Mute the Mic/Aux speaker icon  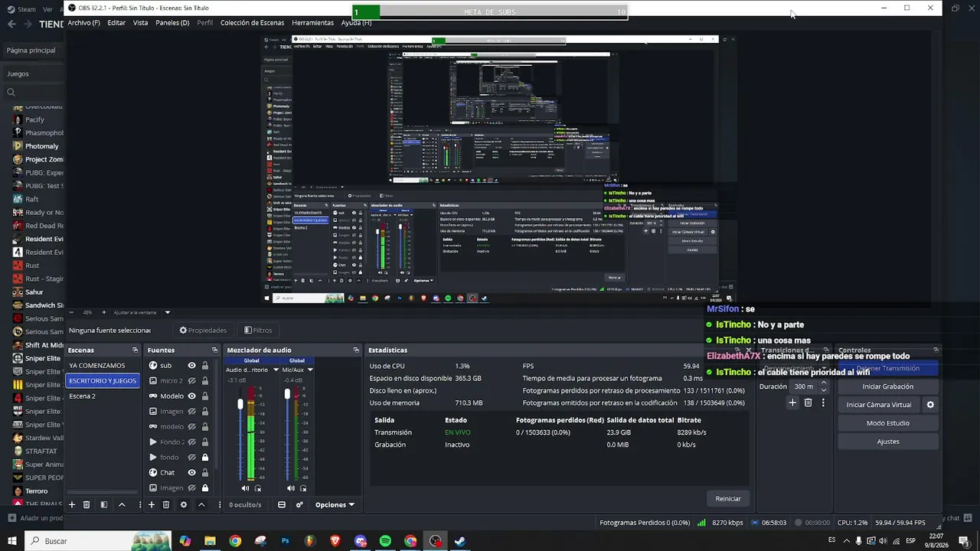291,487
